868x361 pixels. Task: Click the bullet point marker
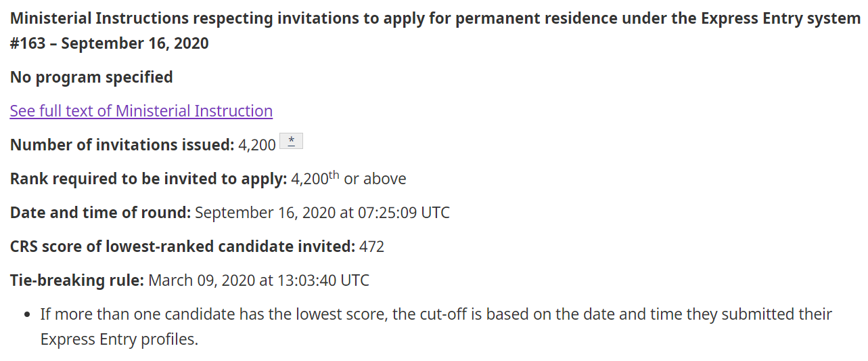coord(28,315)
